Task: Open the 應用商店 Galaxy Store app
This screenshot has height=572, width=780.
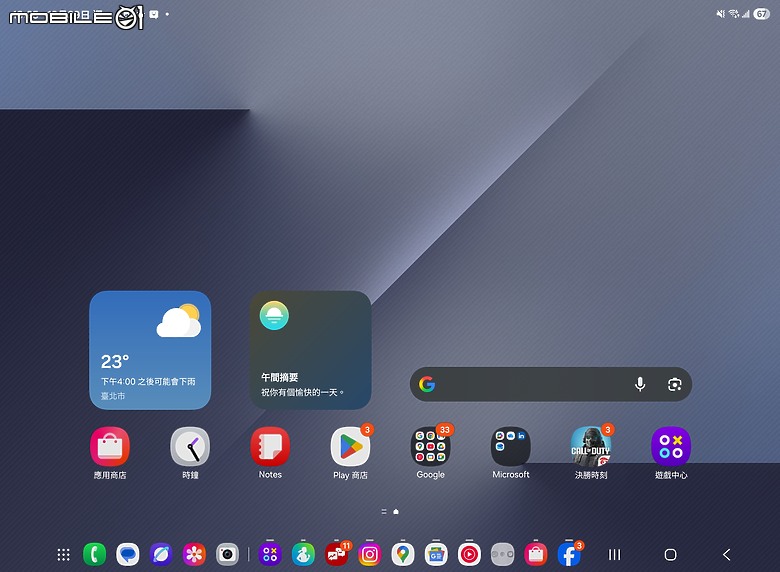Action: [110, 446]
